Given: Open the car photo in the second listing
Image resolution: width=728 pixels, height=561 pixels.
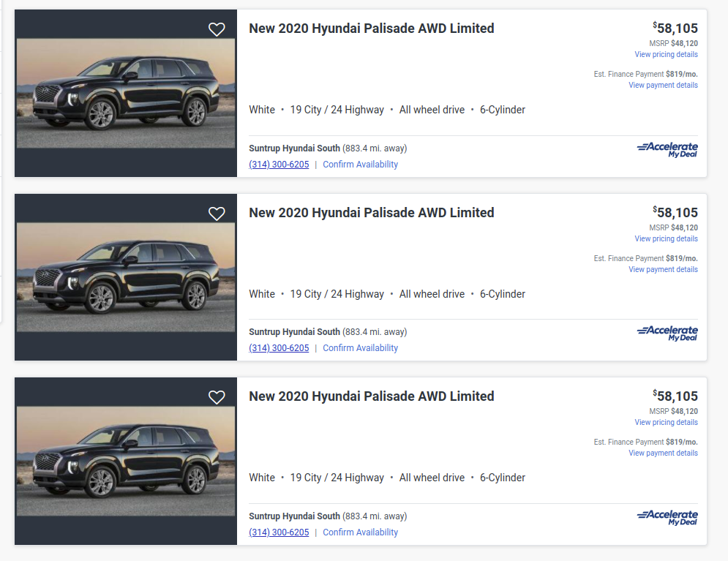Looking at the screenshot, I should [126, 277].
